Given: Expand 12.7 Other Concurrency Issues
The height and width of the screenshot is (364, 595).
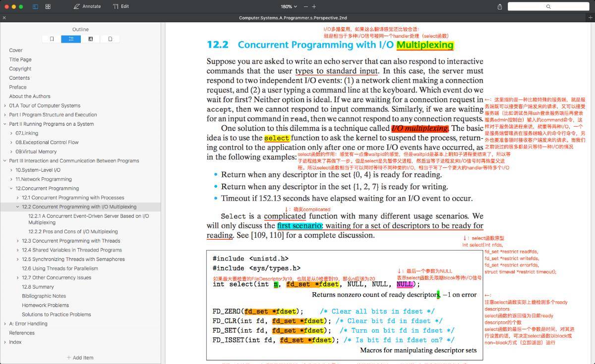Looking at the screenshot, I should coord(17,278).
